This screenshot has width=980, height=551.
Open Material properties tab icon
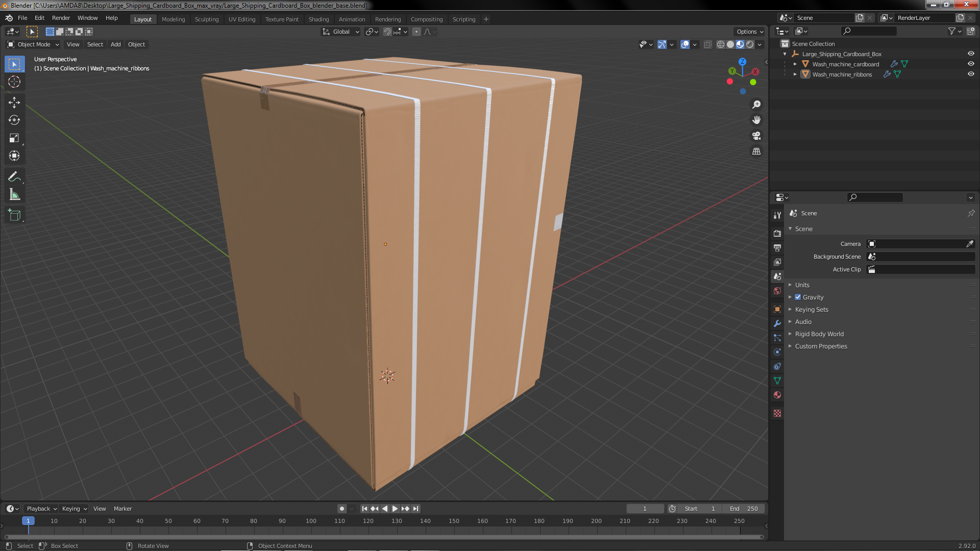pos(777,395)
